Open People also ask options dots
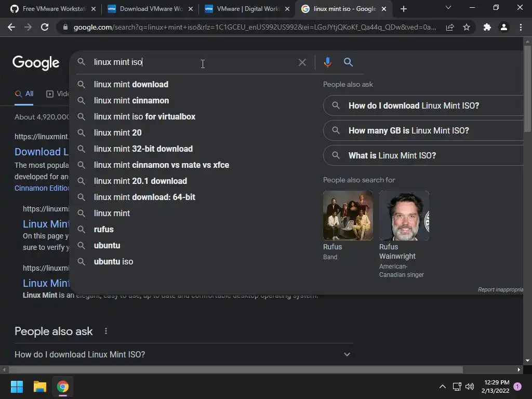The height and width of the screenshot is (399, 532). 106,331
